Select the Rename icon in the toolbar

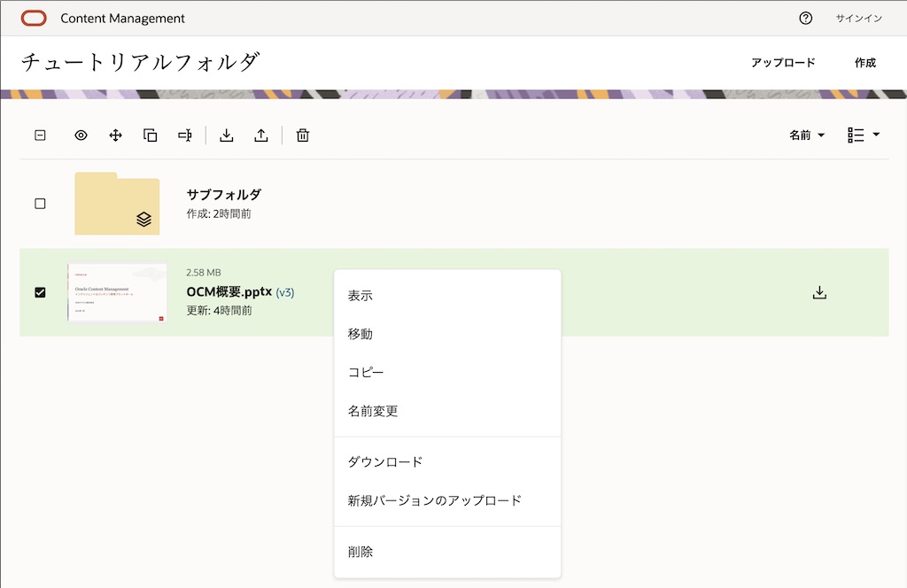[x=184, y=135]
